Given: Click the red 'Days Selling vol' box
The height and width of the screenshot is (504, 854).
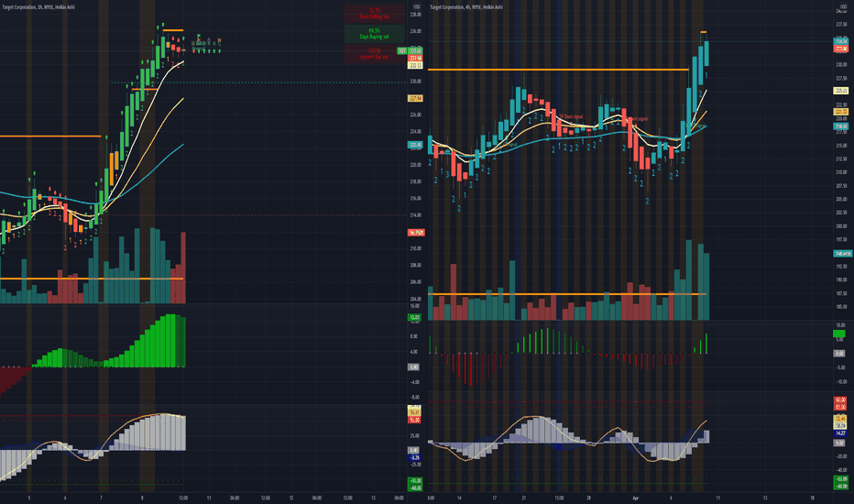Looking at the screenshot, I should pyautogui.click(x=374, y=13).
